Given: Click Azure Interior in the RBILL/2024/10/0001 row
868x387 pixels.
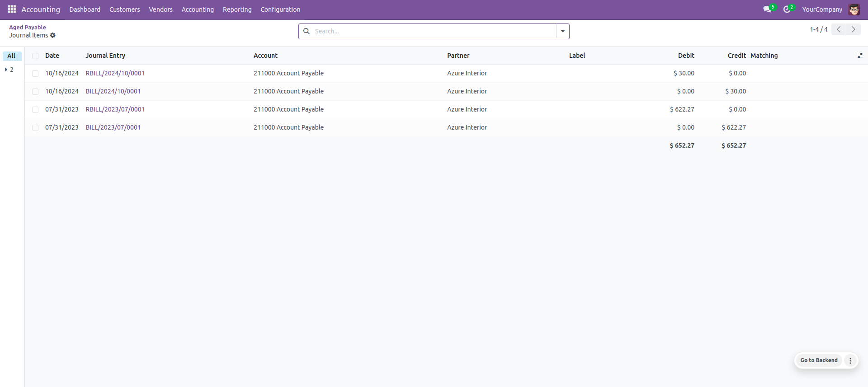Looking at the screenshot, I should [467, 73].
